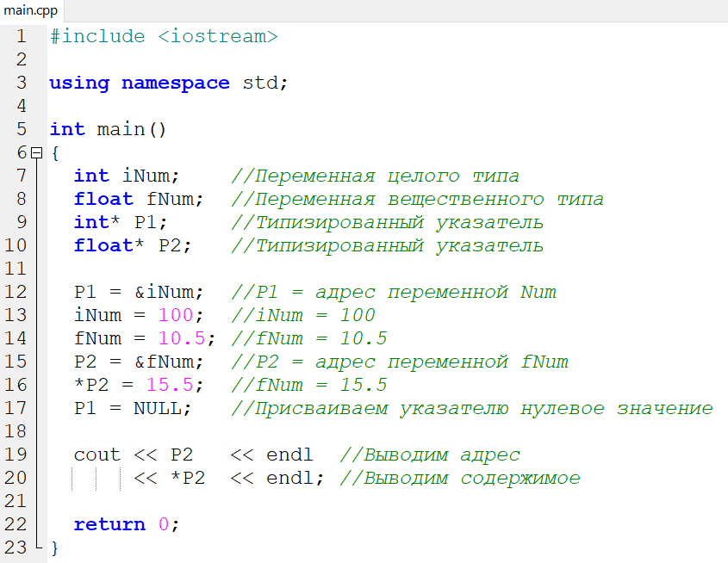Click comment 'Присваиваем указателю нулевое значение'
The image size is (728, 563).
click(x=472, y=409)
